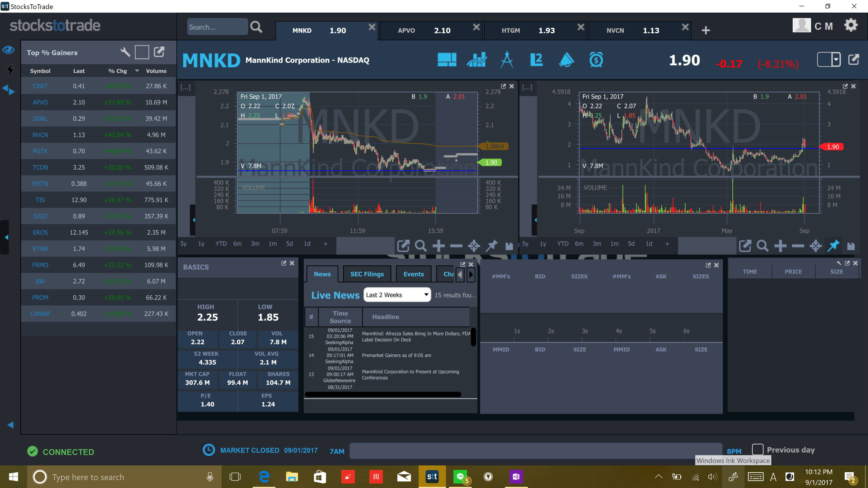The height and width of the screenshot is (488, 868).
Task: Enable Windows Ink Workspace from system tray
Action: click(x=734, y=476)
